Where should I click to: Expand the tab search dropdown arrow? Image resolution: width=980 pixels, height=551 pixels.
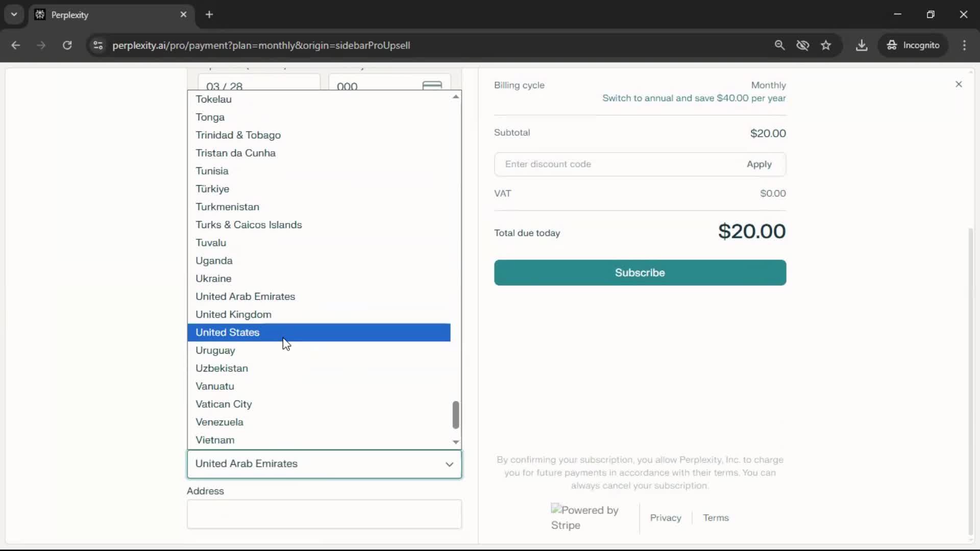pos(14,14)
